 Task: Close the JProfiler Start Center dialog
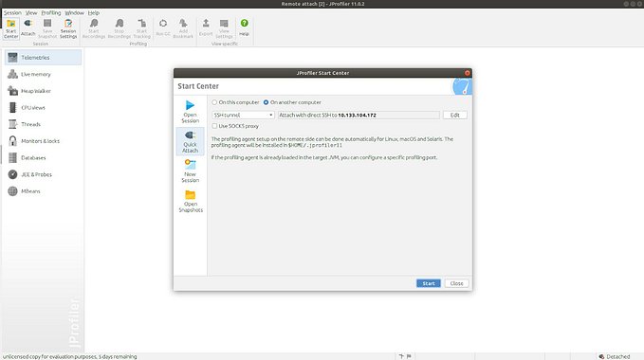[x=467, y=73]
